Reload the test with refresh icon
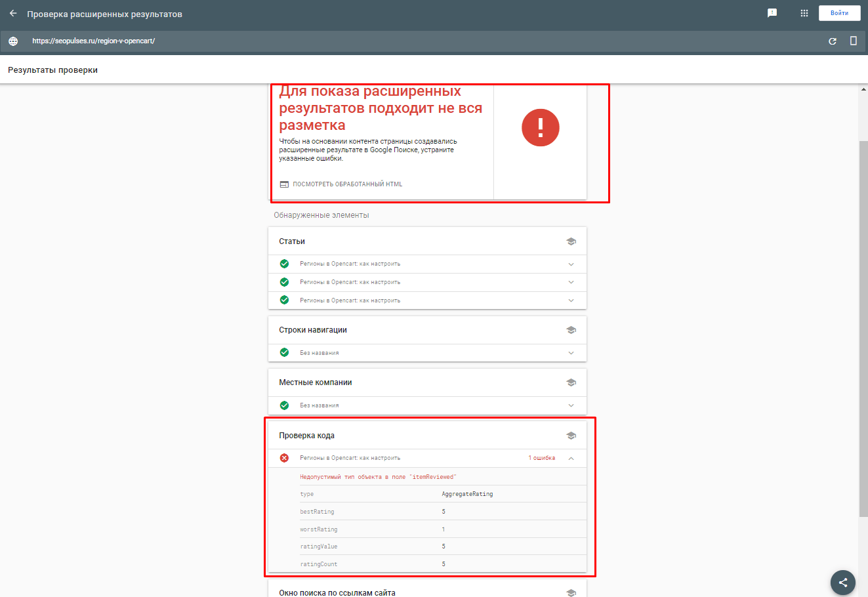The image size is (868, 597). tap(833, 41)
